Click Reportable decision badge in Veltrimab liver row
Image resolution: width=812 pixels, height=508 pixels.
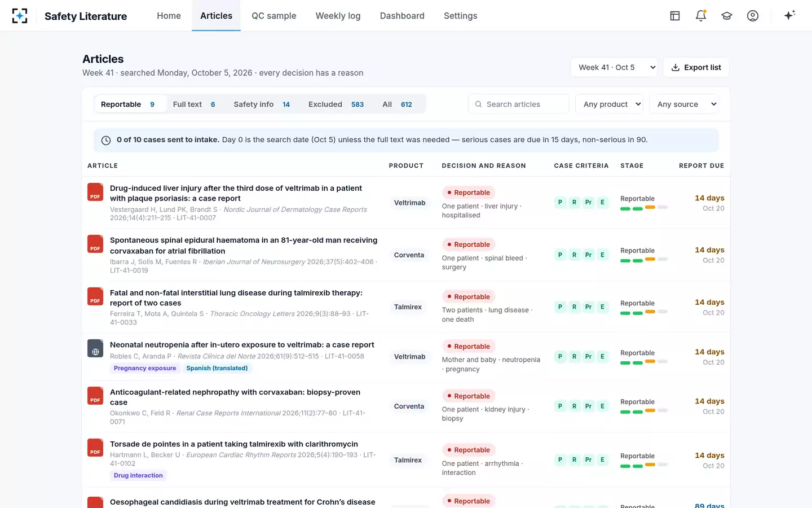click(469, 192)
